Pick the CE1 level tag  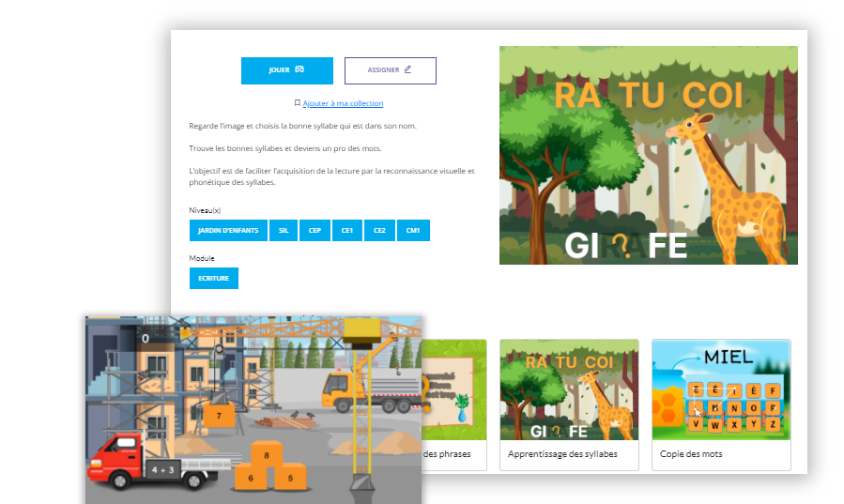tap(346, 231)
